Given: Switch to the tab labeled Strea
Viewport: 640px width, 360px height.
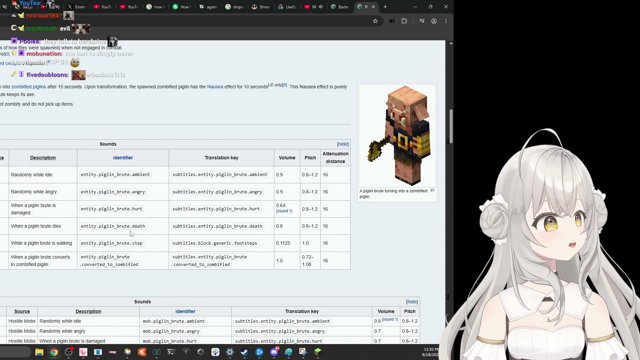Looking at the screenshot, I should [260, 7].
